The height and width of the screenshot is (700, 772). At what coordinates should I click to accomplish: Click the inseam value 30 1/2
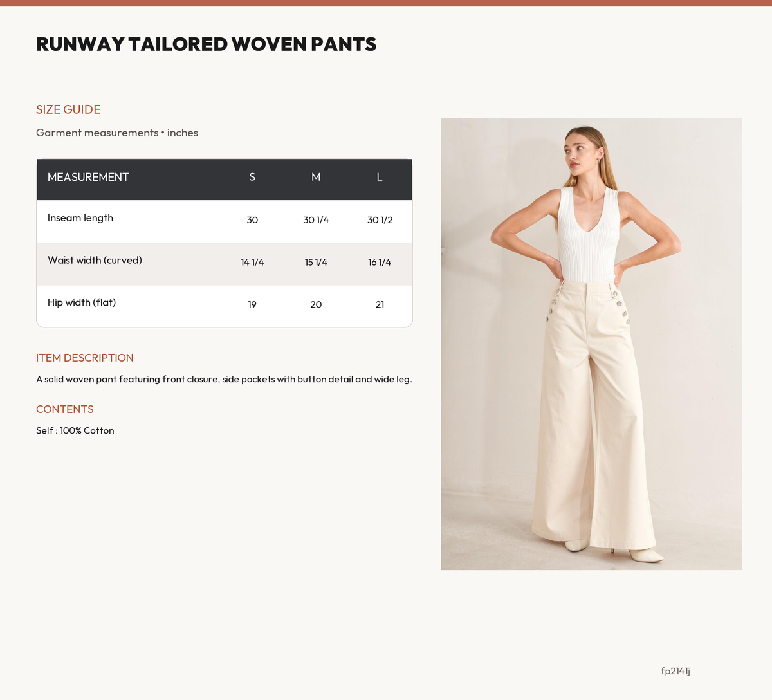(x=380, y=220)
